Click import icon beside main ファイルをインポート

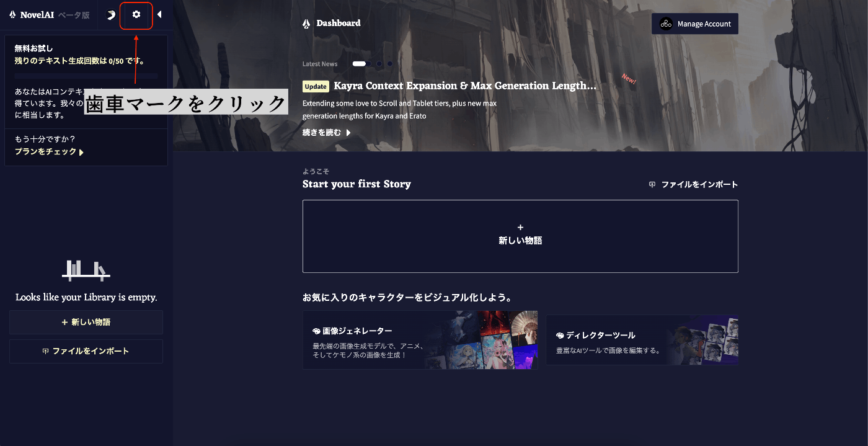652,184
